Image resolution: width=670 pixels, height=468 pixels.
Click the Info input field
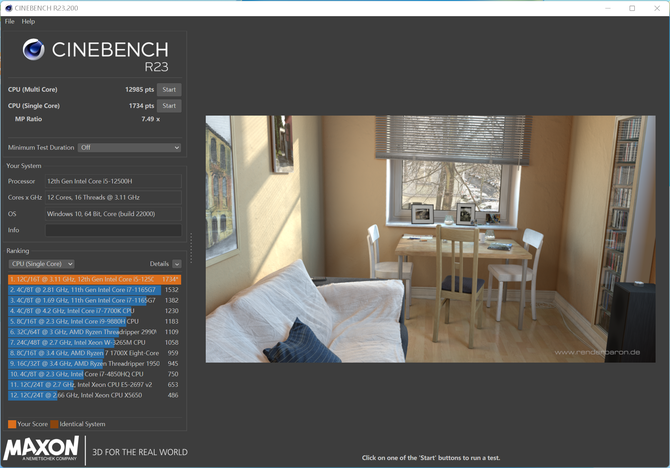113,230
